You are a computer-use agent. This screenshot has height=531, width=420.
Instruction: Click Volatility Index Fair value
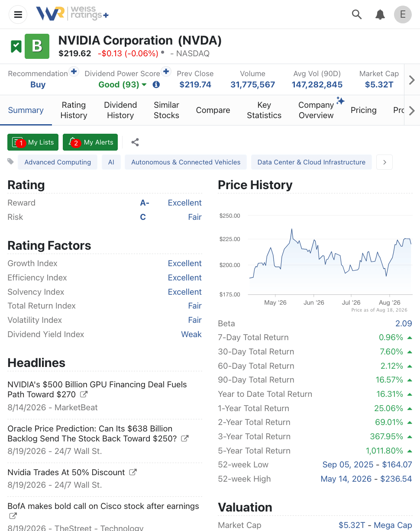pyautogui.click(x=195, y=320)
